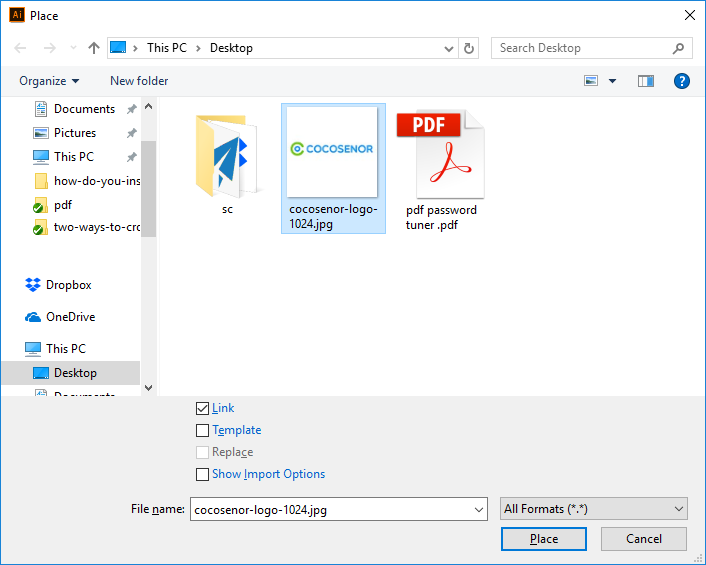Create a New folder
Viewport: 706px width, 565px height.
tap(139, 81)
